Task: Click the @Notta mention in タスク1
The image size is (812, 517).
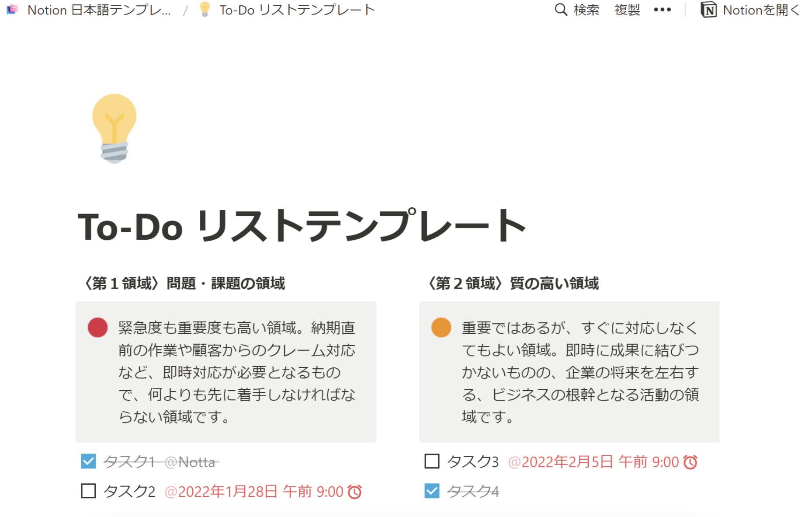Action: [190, 462]
